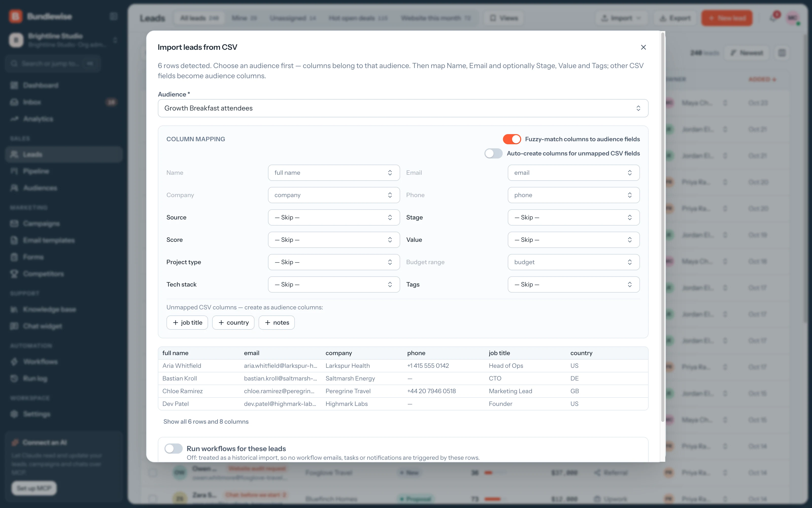This screenshot has height=508, width=812.
Task: Open Run log in the sidebar
Action: point(64,379)
